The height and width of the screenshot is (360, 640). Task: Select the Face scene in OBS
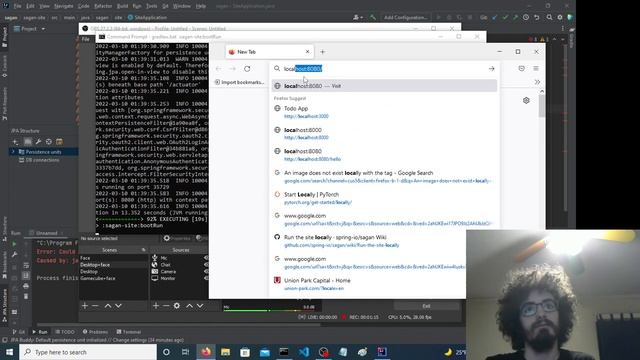pyautogui.click(x=113, y=258)
